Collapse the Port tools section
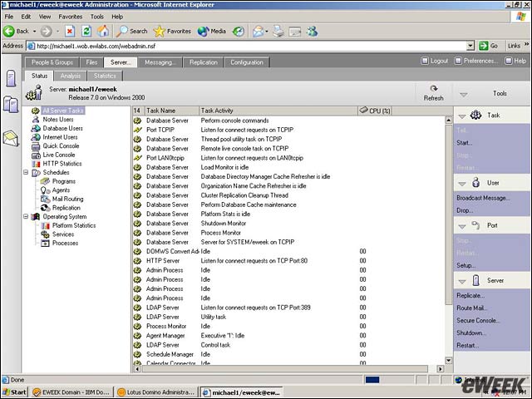 click(462, 227)
